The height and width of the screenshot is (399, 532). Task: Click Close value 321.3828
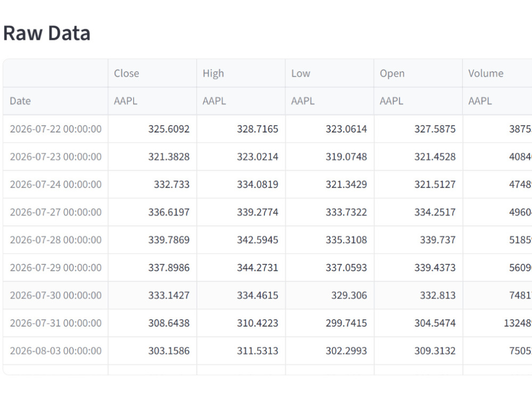click(x=152, y=157)
